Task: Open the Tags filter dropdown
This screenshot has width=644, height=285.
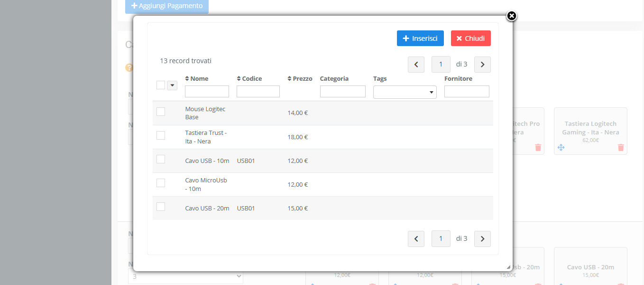Action: tap(405, 92)
